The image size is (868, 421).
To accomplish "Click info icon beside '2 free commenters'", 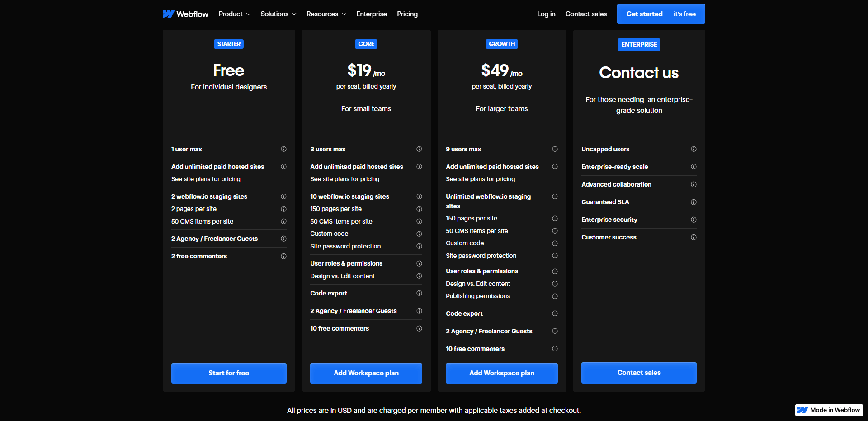I will (x=283, y=256).
